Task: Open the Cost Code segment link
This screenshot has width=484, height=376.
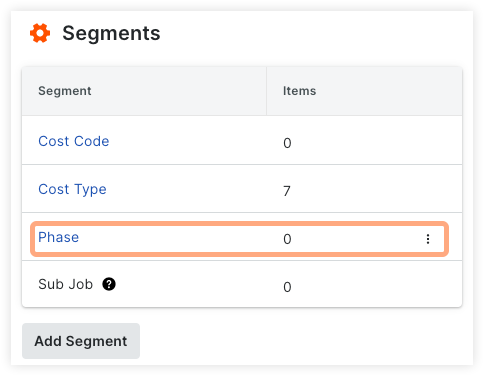Action: pyautogui.click(x=74, y=141)
